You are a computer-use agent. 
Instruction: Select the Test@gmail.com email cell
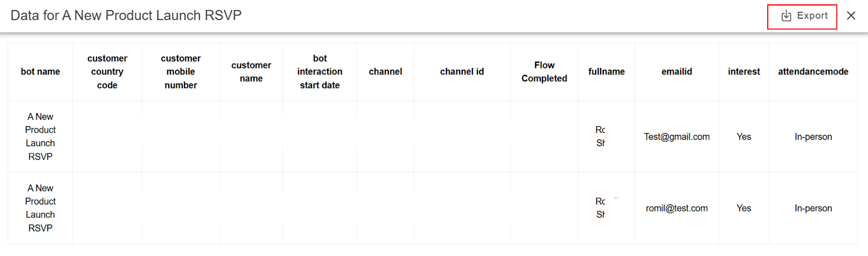coord(676,137)
